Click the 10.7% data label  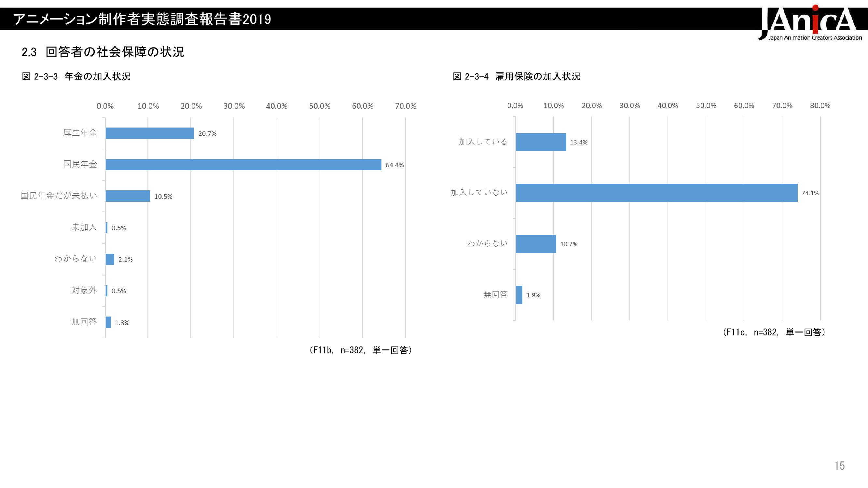tap(569, 244)
